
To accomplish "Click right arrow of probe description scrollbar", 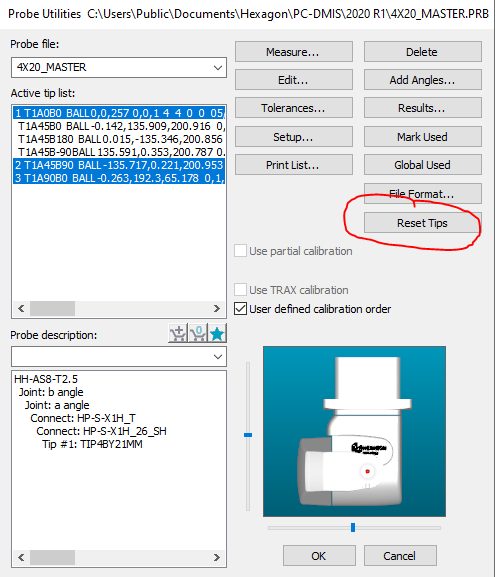I will pyautogui.click(x=217, y=557).
